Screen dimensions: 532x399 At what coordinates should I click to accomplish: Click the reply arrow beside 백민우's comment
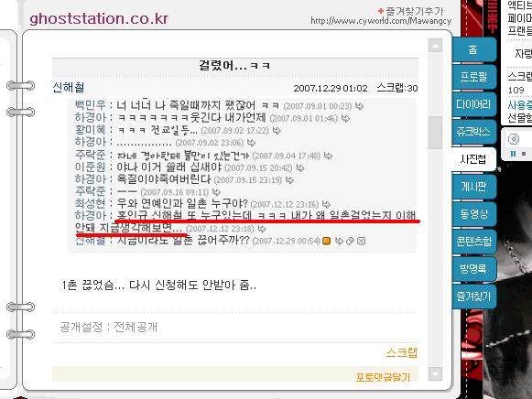click(x=359, y=106)
